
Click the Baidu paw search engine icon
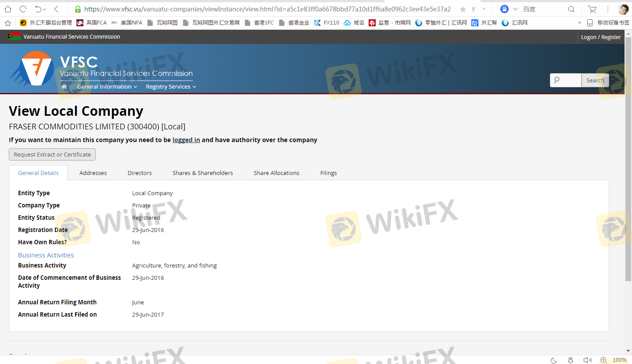[x=504, y=9]
